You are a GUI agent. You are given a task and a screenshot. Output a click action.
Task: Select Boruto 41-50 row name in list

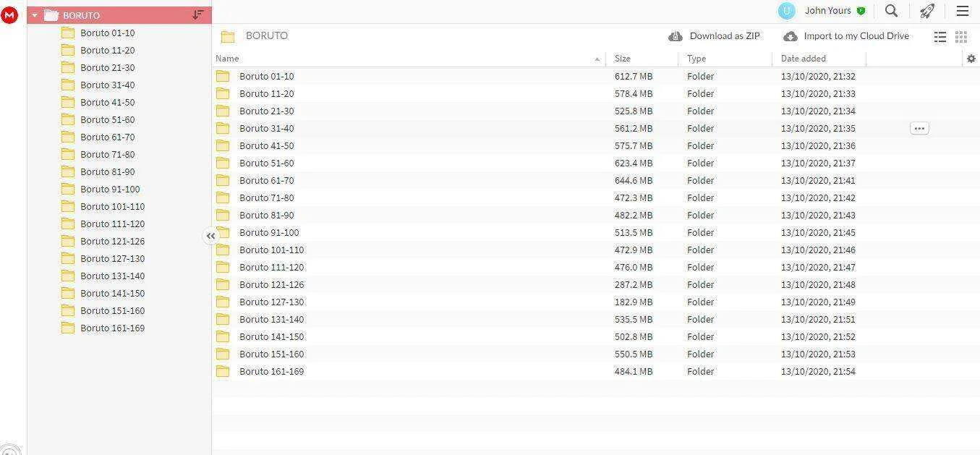click(x=266, y=145)
